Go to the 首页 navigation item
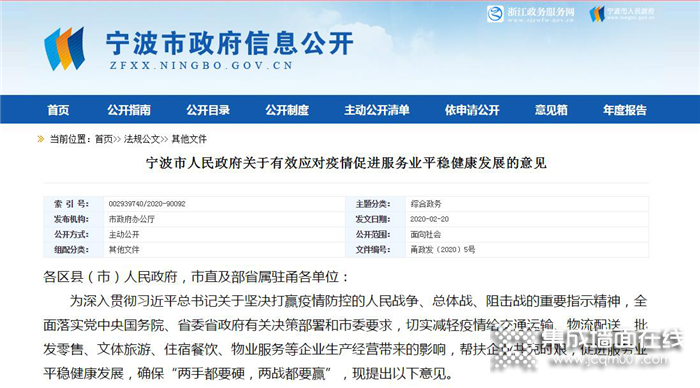700x388 pixels. tap(58, 110)
